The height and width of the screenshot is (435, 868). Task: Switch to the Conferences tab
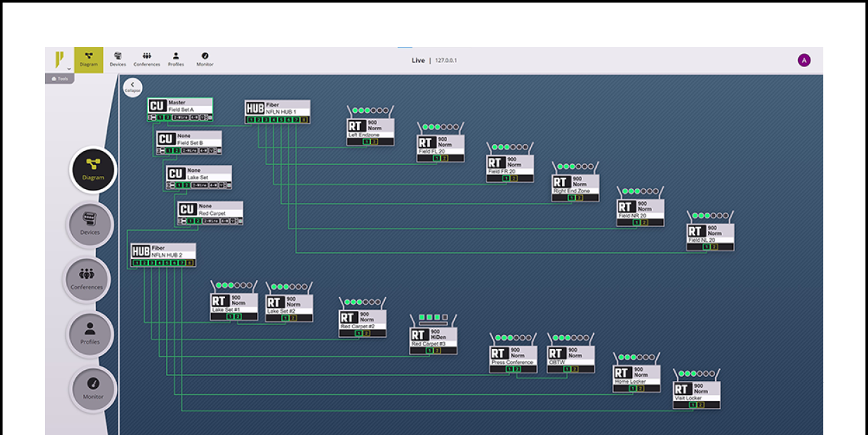click(x=147, y=60)
